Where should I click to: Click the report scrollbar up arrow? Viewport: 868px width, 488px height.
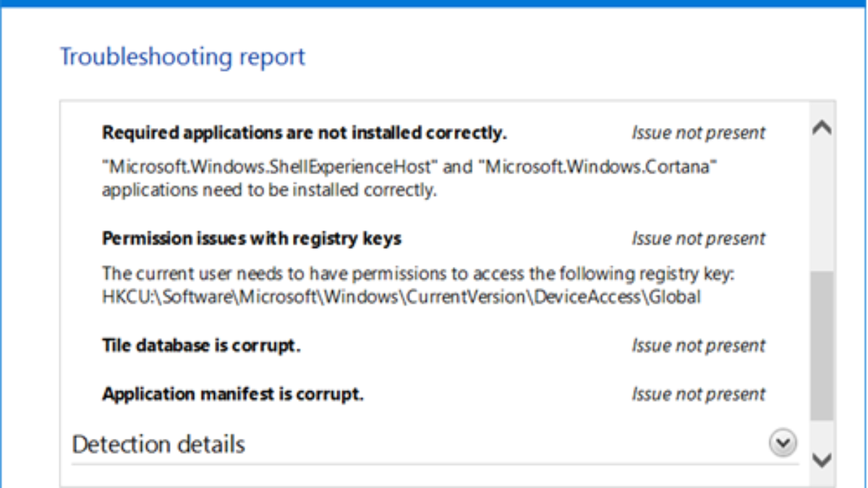(x=822, y=128)
